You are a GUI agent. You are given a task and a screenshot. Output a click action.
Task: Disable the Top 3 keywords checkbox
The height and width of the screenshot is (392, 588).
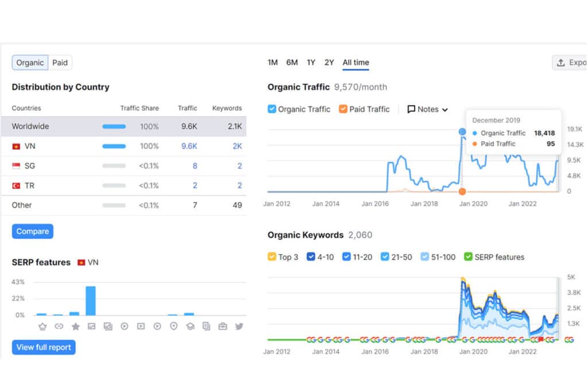[x=272, y=257]
